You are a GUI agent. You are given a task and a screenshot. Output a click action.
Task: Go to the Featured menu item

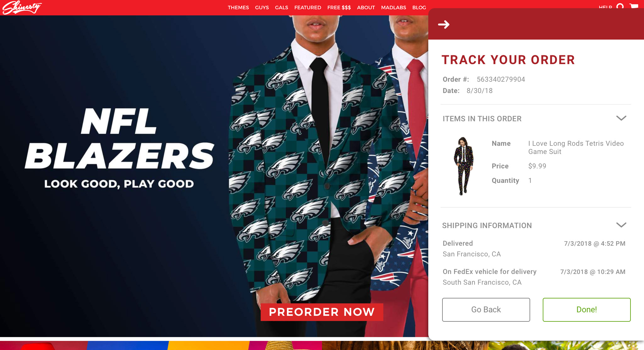pos(308,8)
